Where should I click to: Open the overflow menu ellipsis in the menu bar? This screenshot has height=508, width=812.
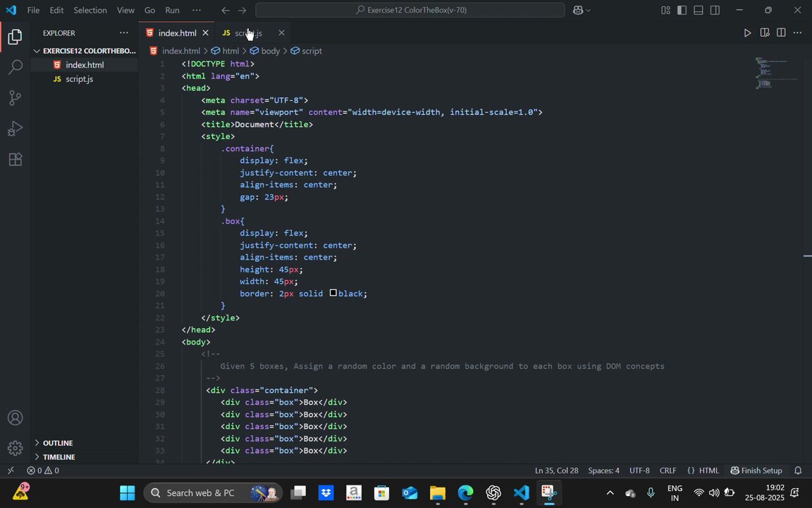click(x=196, y=10)
